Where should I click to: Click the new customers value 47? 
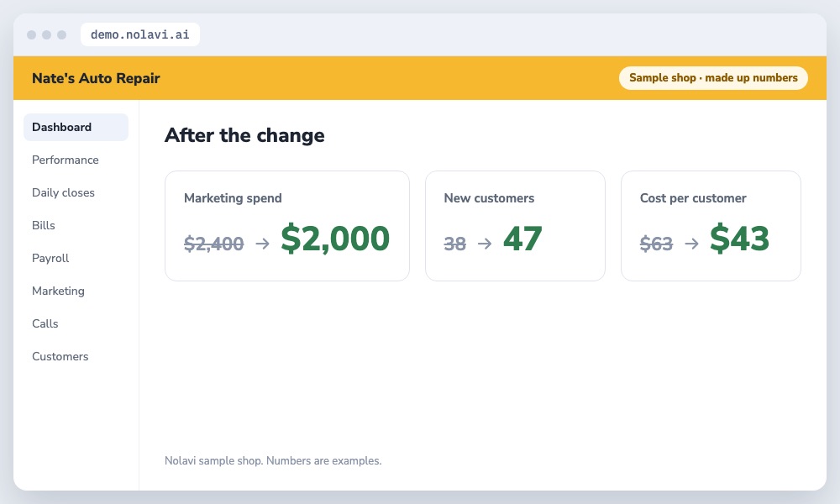pyautogui.click(x=522, y=239)
